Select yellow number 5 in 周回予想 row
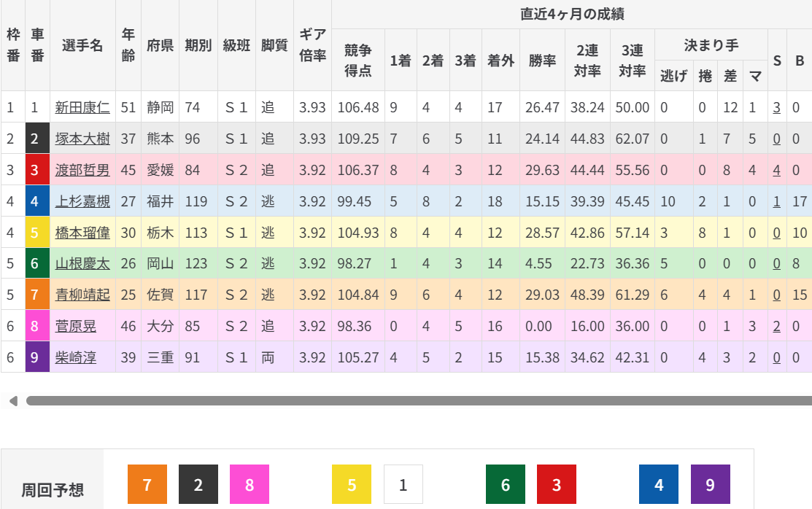Image resolution: width=812 pixels, height=509 pixels. tap(352, 484)
